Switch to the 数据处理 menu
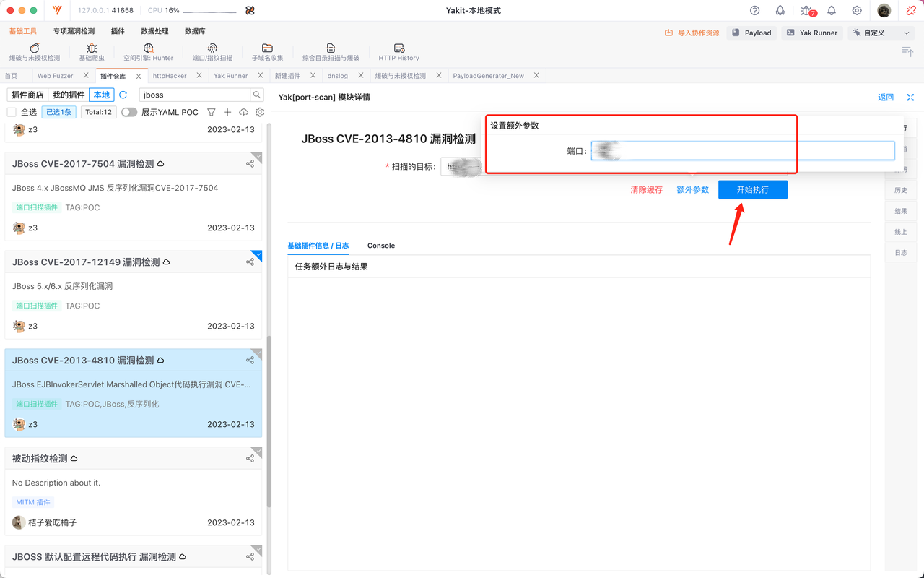The height and width of the screenshot is (578, 924). coord(154,32)
